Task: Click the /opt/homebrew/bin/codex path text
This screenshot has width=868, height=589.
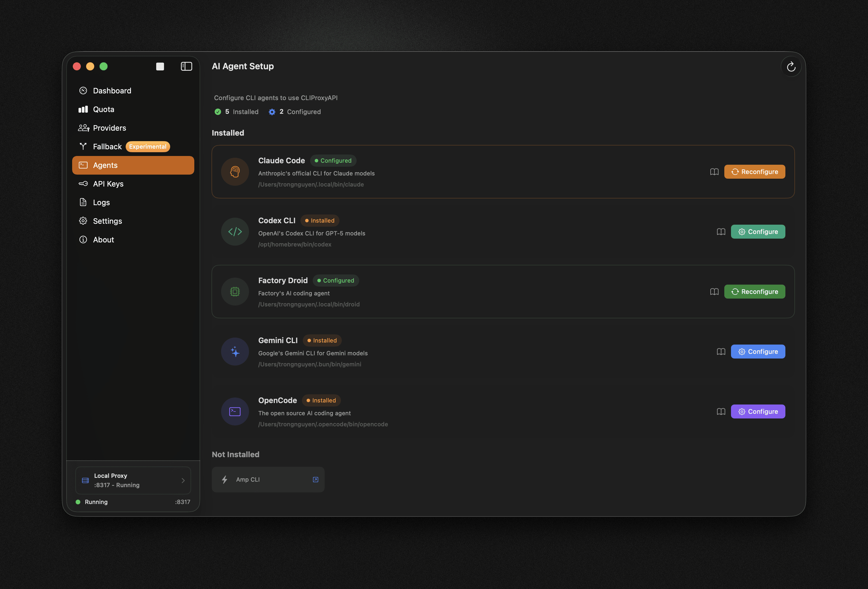Action: (295, 244)
